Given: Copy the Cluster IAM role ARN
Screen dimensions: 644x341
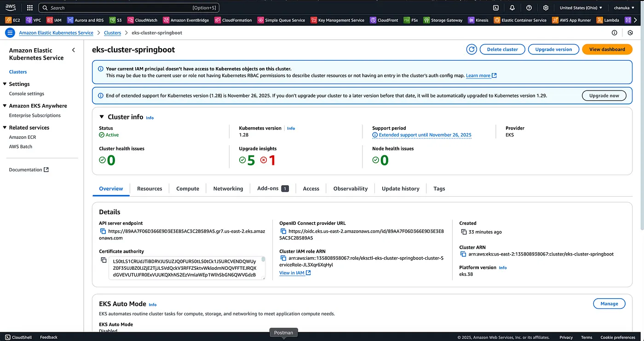Looking at the screenshot, I should click(x=283, y=258).
